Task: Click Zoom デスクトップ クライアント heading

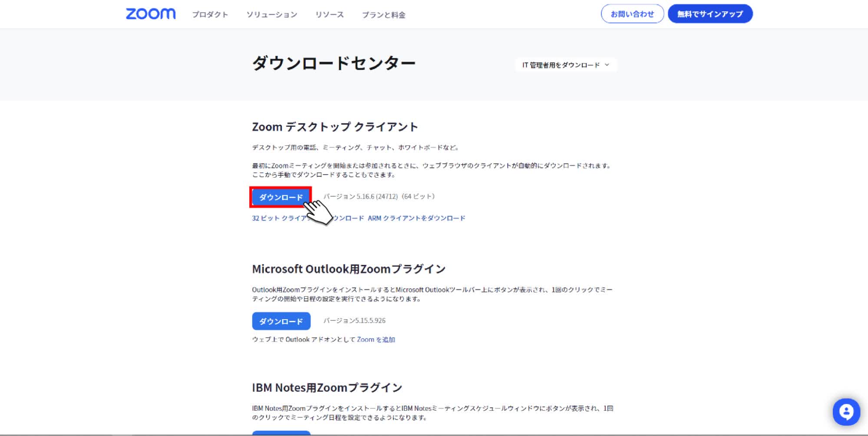Action: 335,127
